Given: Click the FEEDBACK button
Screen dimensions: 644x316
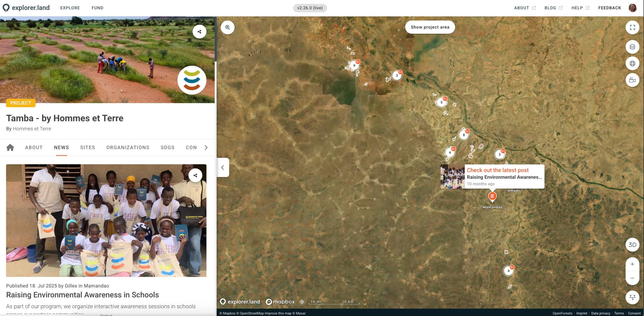Looking at the screenshot, I should pos(610,8).
